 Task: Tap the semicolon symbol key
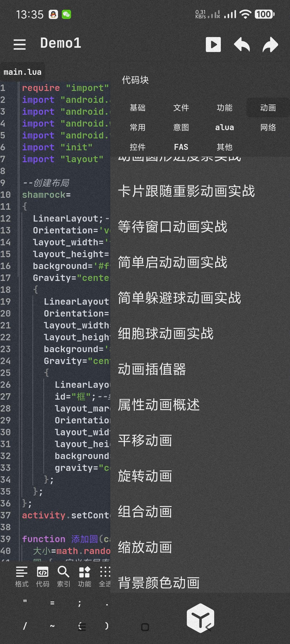coord(80,603)
